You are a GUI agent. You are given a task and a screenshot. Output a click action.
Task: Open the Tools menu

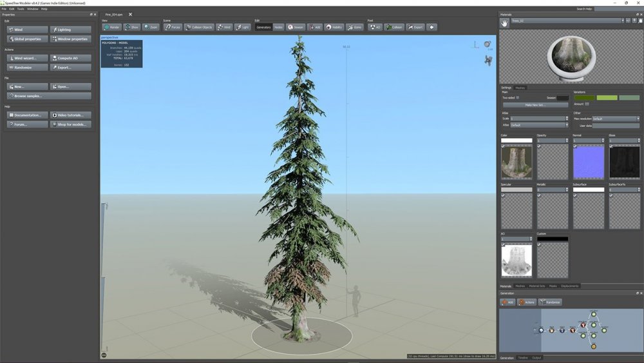click(21, 8)
